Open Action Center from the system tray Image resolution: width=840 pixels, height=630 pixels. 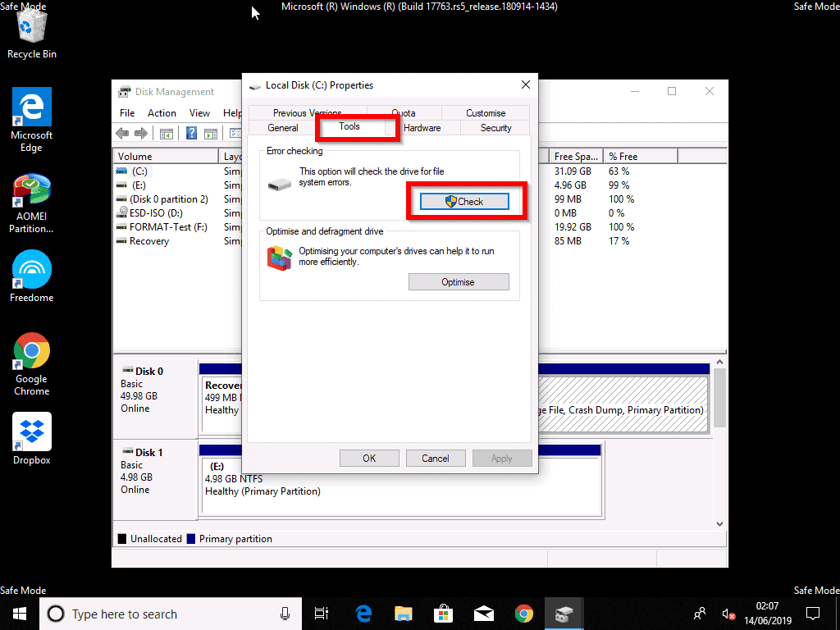(812, 613)
